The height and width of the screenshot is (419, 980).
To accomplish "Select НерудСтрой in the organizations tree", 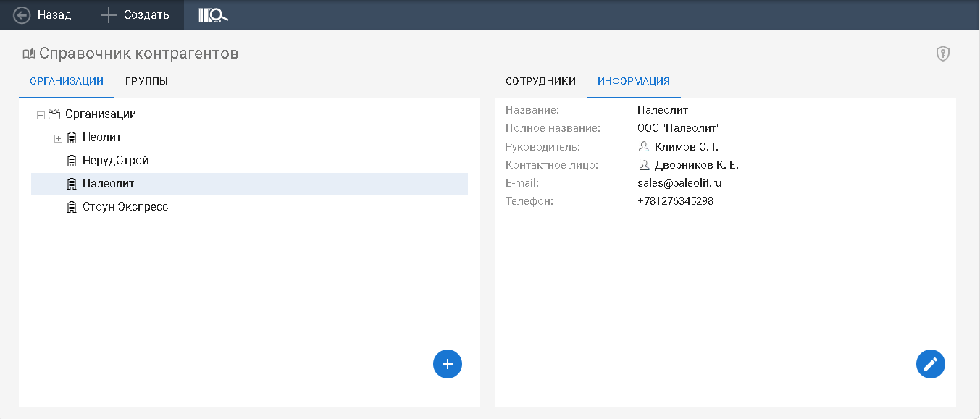I will [116, 161].
